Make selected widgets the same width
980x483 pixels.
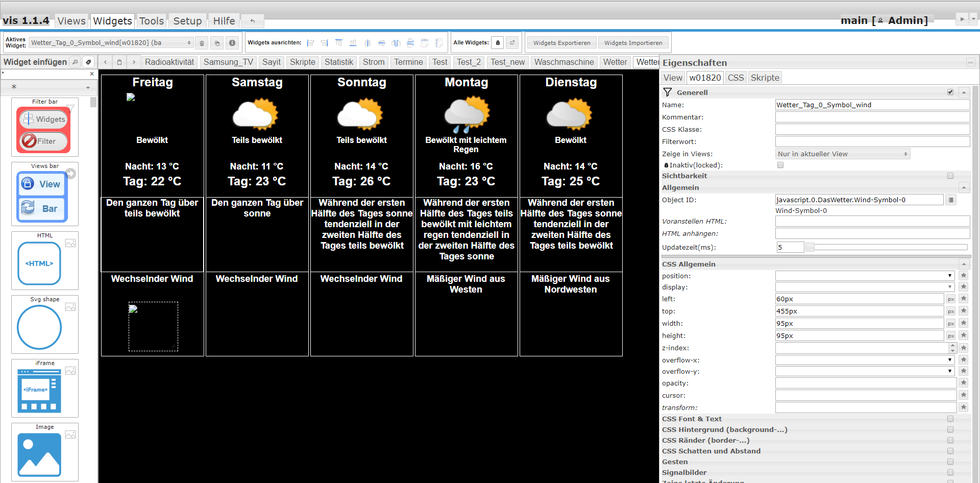pyautogui.click(x=425, y=43)
